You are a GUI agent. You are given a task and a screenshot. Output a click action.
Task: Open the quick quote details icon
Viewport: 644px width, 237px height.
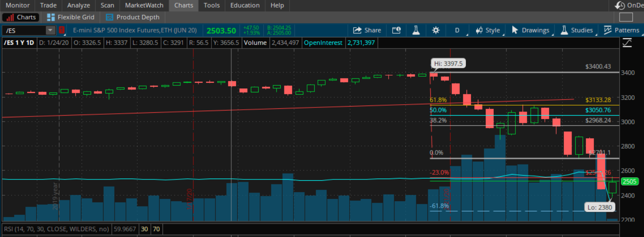click(x=396, y=30)
